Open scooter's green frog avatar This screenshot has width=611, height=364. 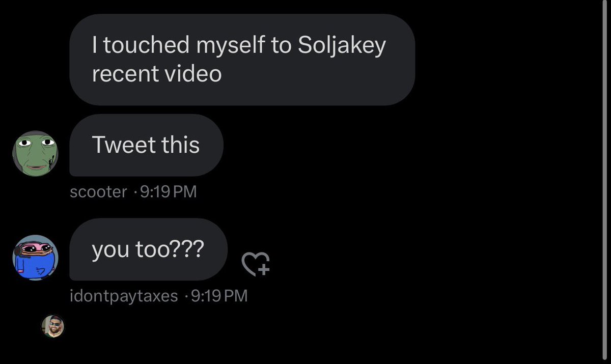(35, 153)
